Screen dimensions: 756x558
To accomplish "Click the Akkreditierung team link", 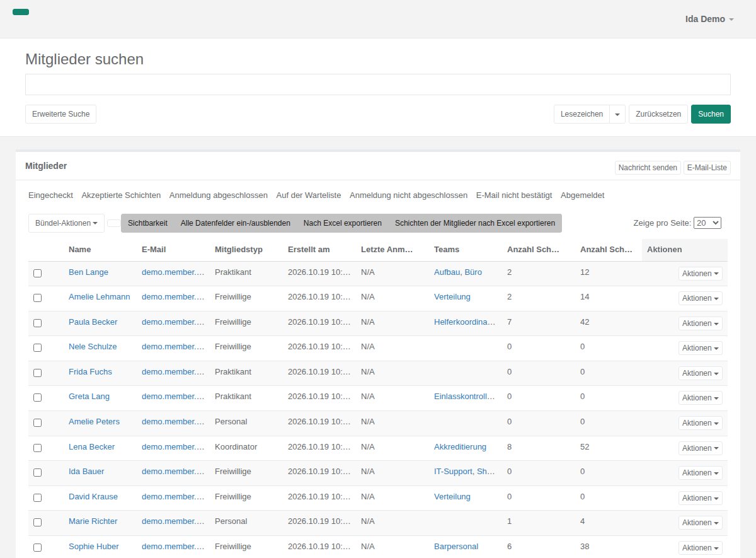I will 460,447.
